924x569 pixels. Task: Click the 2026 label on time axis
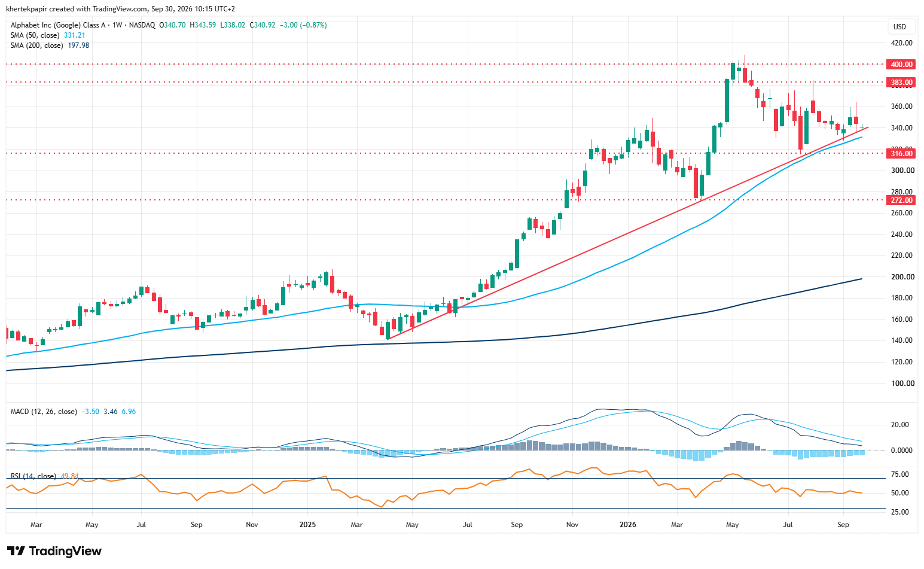[x=627, y=525]
